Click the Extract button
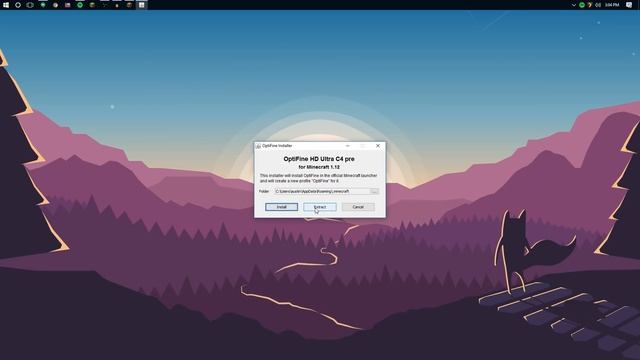Image resolution: width=640 pixels, height=360 pixels. click(320, 207)
